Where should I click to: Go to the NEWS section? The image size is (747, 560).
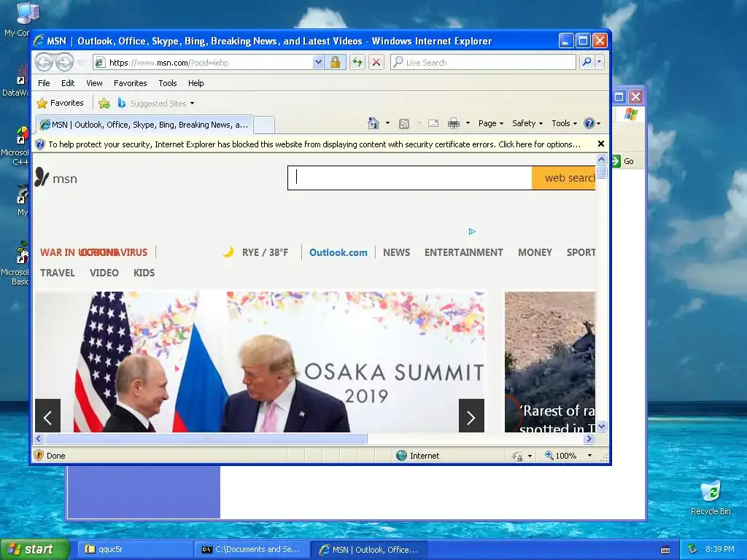[x=396, y=252]
